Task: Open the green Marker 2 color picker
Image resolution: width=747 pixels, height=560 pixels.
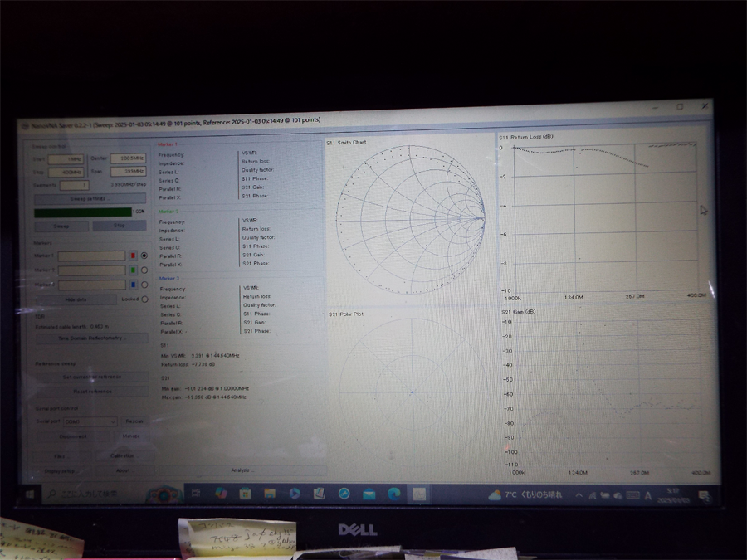Action: (133, 270)
